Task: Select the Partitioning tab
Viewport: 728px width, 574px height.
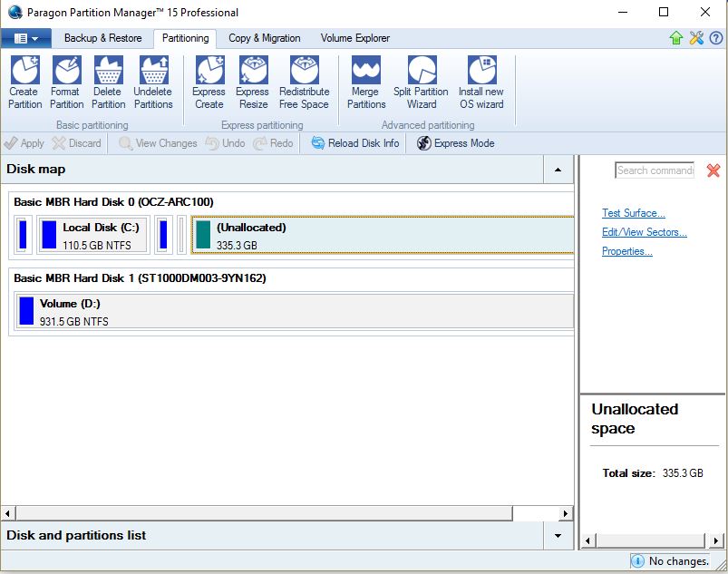Action: tap(185, 38)
